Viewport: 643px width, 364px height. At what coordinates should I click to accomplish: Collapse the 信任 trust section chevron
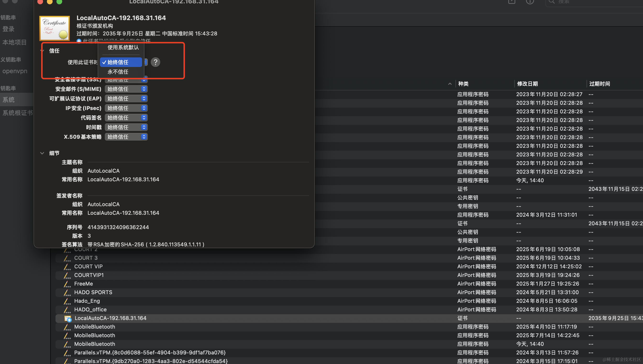point(42,51)
